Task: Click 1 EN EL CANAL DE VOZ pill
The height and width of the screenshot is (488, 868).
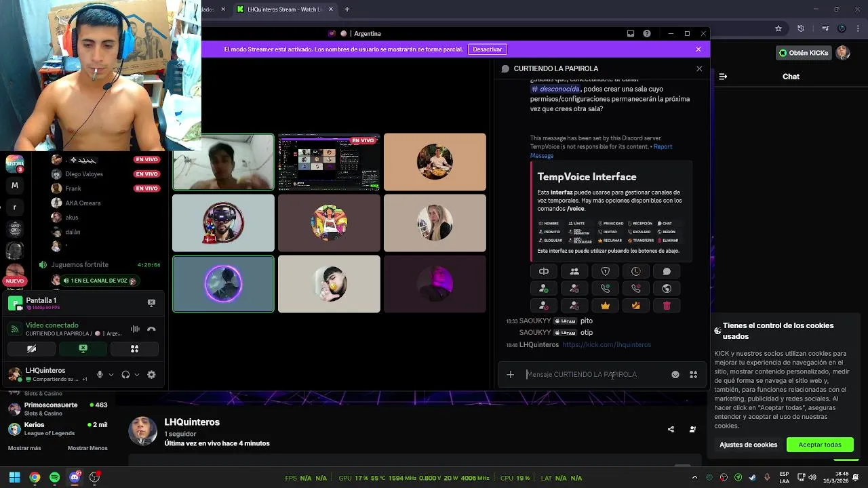Action: (x=100, y=281)
